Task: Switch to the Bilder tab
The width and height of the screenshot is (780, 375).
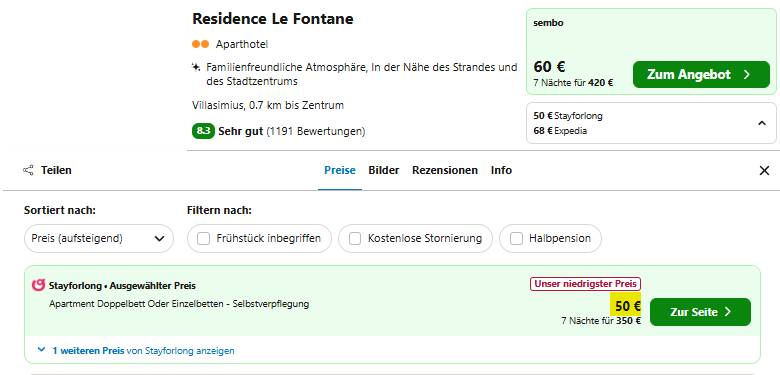Action: click(x=384, y=171)
